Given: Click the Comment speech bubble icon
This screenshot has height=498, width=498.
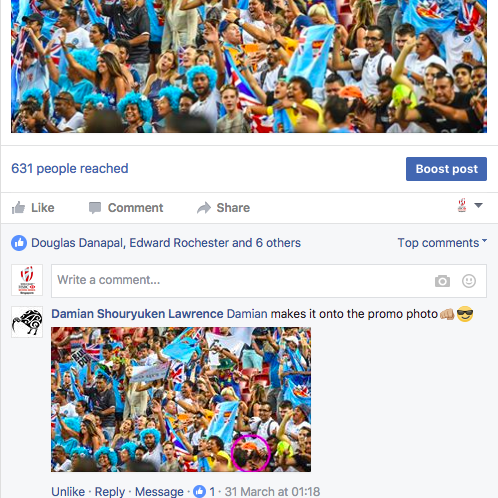Looking at the screenshot, I should tap(95, 208).
